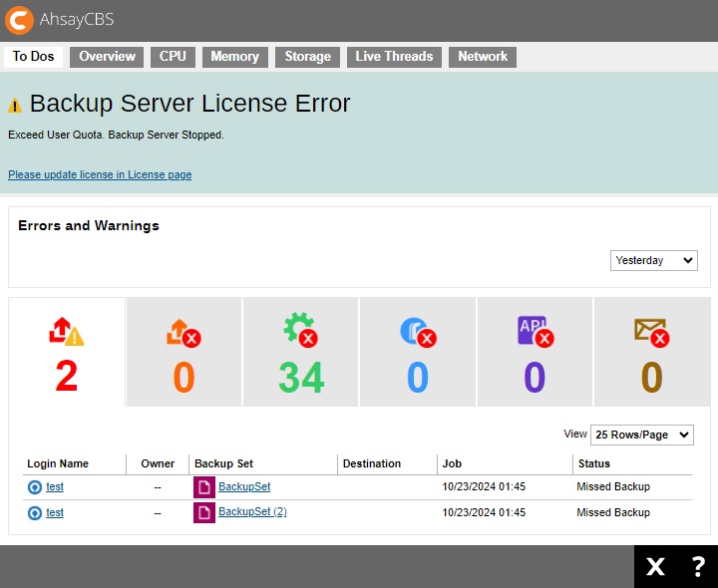
Task: Open the 25 Rows/Page view dropdown
Action: click(x=642, y=435)
